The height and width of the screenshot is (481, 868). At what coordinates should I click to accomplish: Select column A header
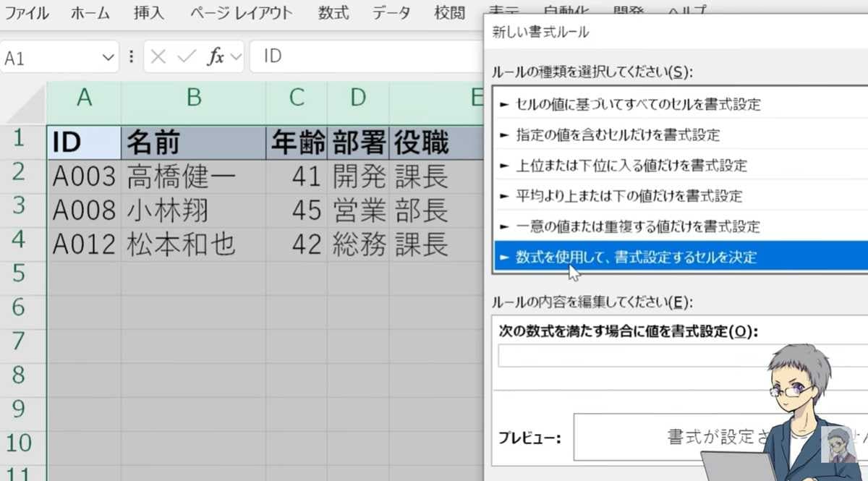click(84, 98)
